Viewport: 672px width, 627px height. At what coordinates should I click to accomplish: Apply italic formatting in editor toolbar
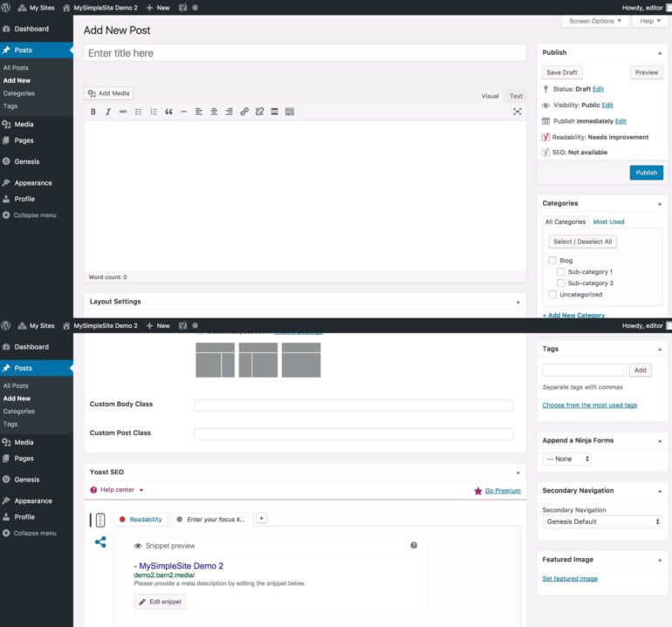tap(108, 112)
